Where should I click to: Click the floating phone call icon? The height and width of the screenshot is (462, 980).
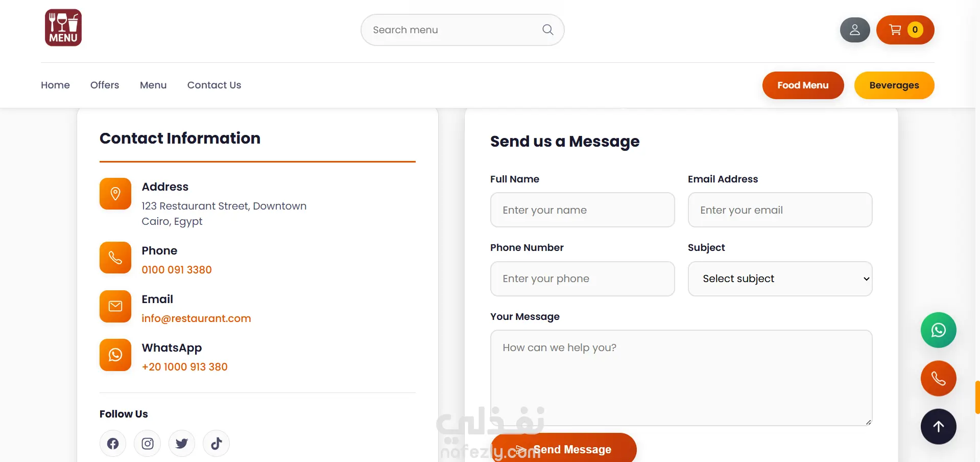pyautogui.click(x=938, y=379)
